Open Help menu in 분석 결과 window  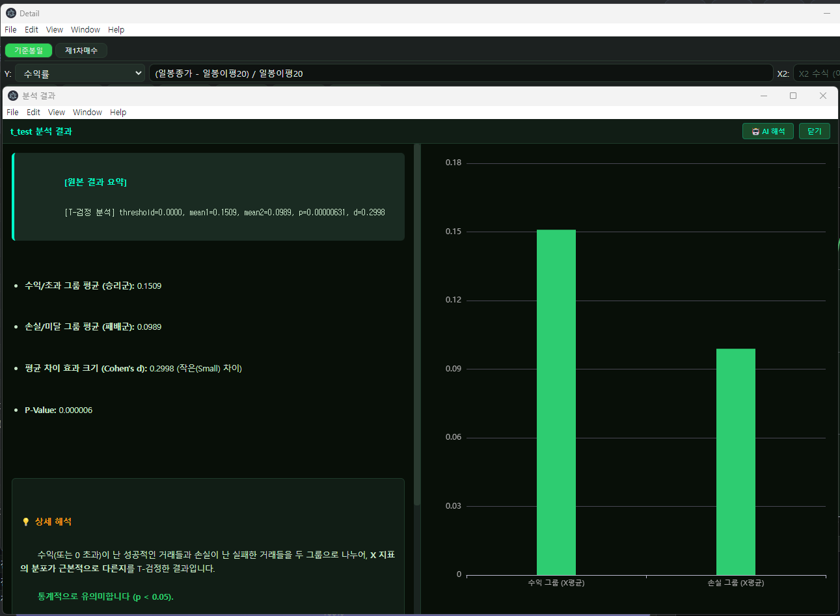pyautogui.click(x=118, y=112)
